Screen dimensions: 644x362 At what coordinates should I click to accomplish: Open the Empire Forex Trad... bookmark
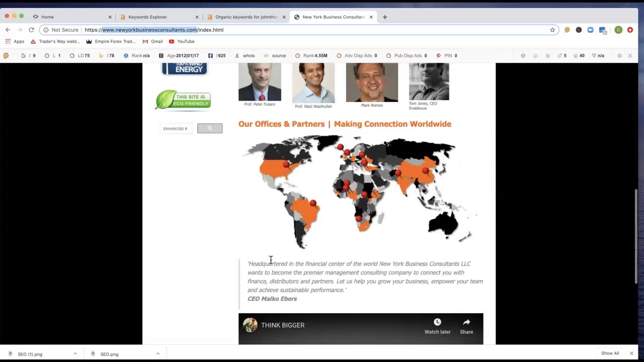[111, 41]
